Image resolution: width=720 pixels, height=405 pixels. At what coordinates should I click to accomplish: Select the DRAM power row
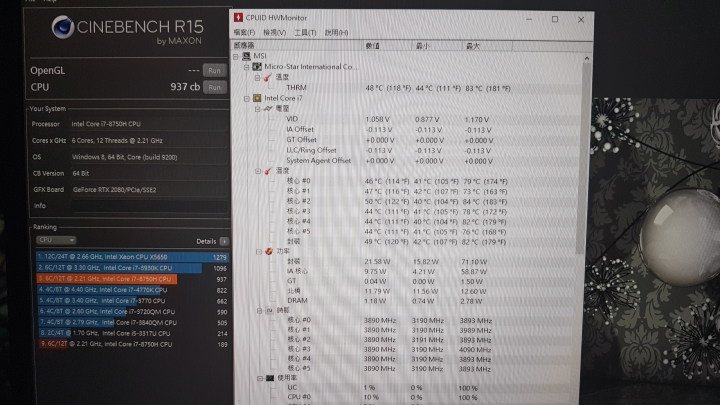pyautogui.click(x=384, y=301)
